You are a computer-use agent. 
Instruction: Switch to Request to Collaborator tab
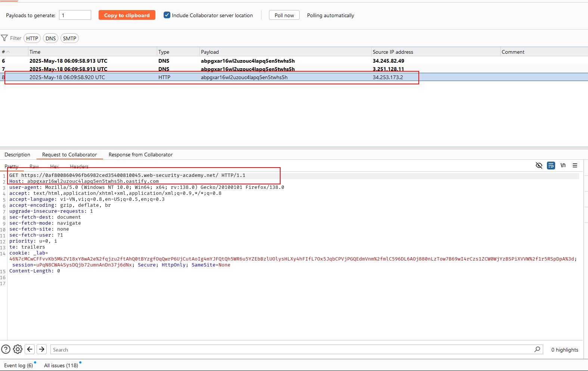click(x=69, y=155)
